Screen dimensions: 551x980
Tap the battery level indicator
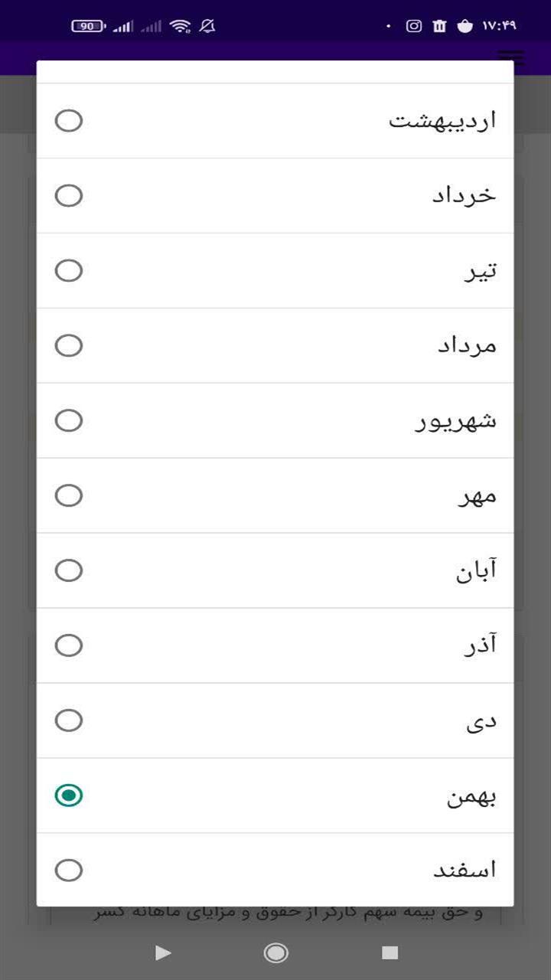[88, 26]
